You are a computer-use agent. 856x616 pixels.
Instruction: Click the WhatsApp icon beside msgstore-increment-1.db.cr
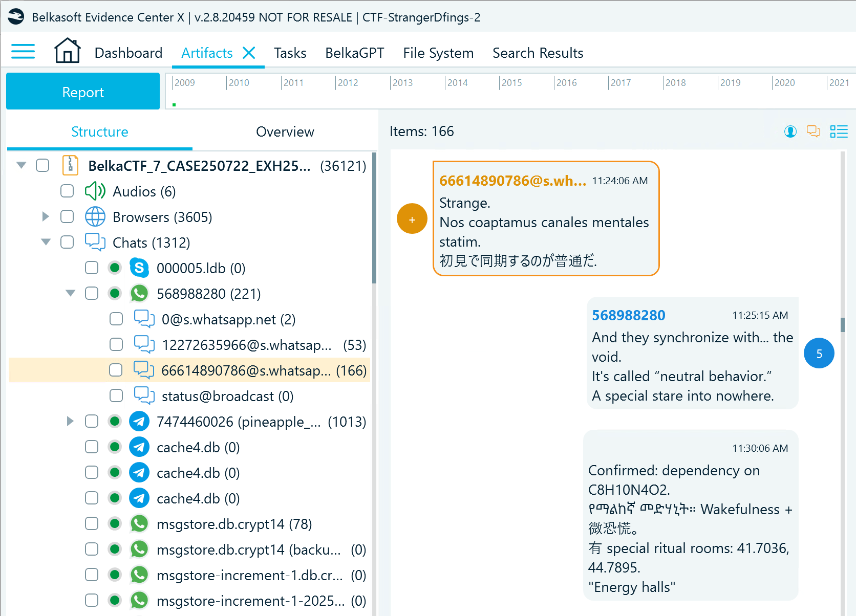tap(139, 575)
